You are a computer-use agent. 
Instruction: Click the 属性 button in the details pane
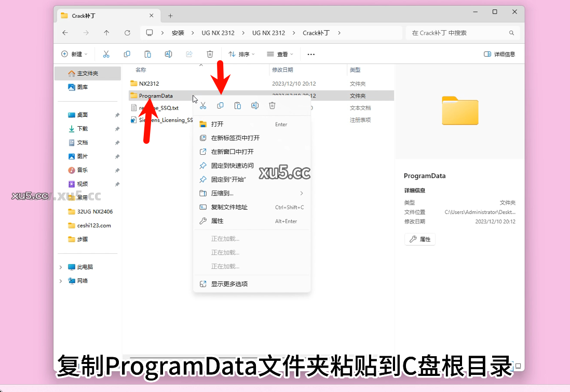pos(419,239)
